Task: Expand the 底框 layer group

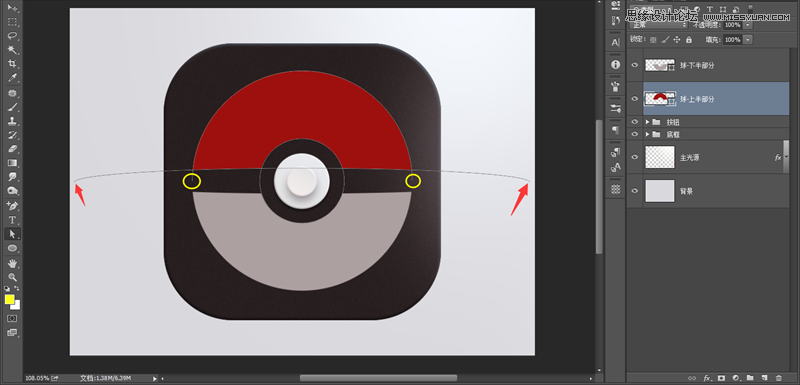Action: point(647,134)
